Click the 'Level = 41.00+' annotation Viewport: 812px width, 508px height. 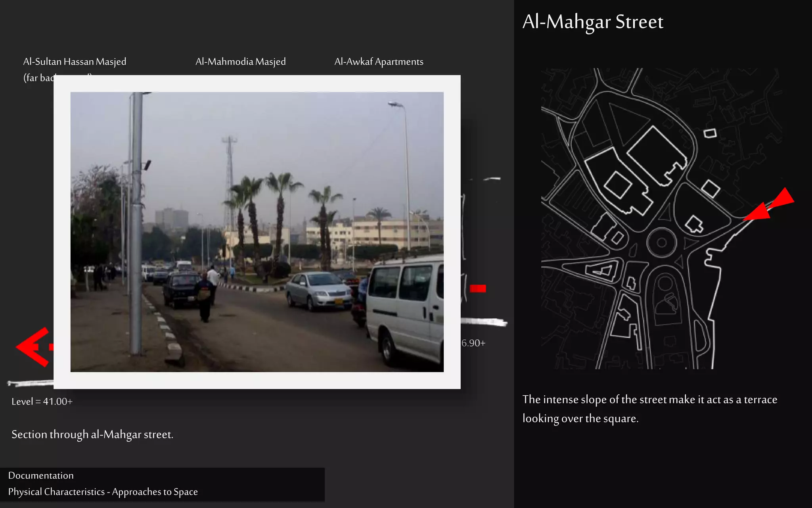(42, 401)
